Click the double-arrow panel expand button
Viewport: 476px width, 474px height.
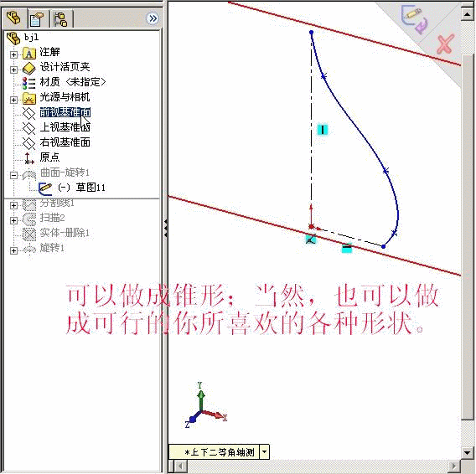pos(153,18)
